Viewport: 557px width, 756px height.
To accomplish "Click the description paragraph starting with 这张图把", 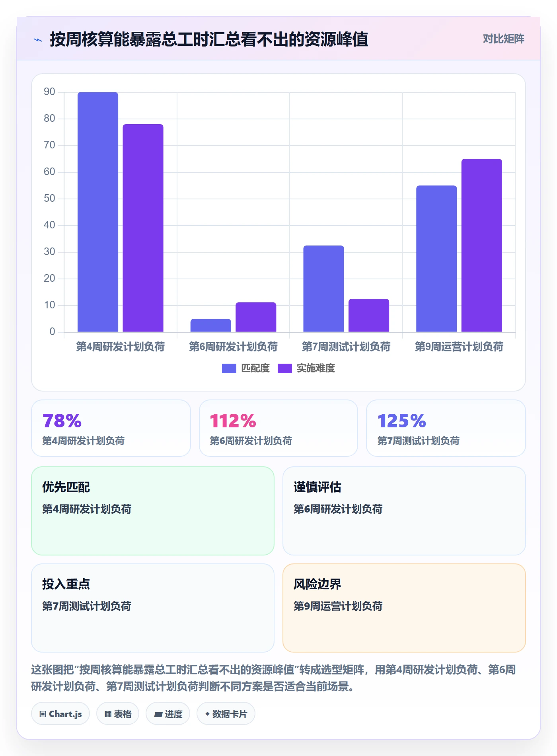I will click(x=274, y=678).
